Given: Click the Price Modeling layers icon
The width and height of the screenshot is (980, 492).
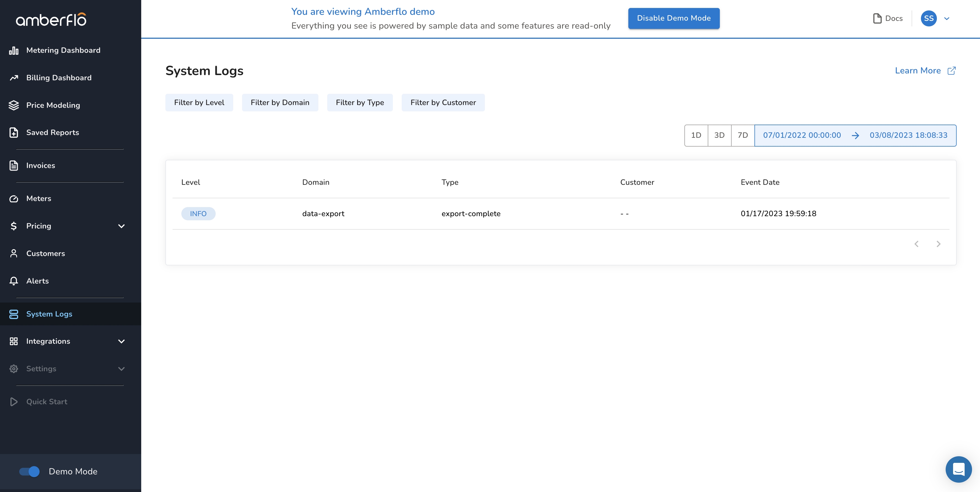Looking at the screenshot, I should coord(14,105).
